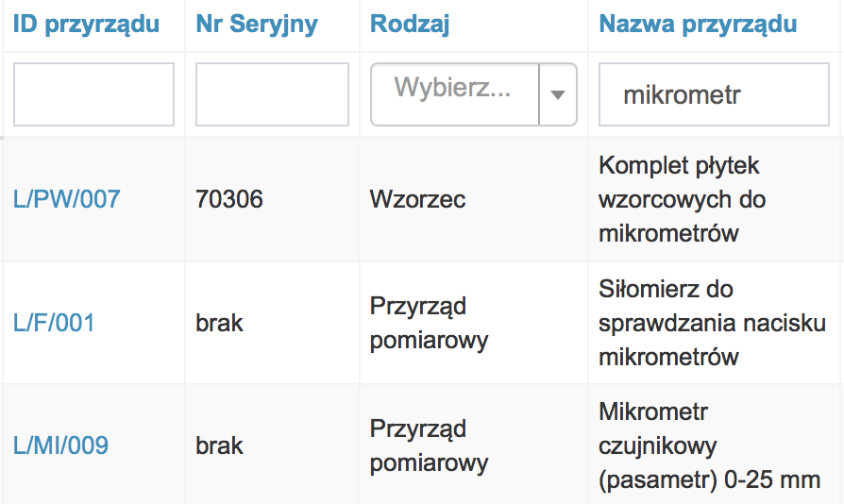Open instrument L/F/001
Viewport: 844px width, 504px height.
(x=54, y=324)
